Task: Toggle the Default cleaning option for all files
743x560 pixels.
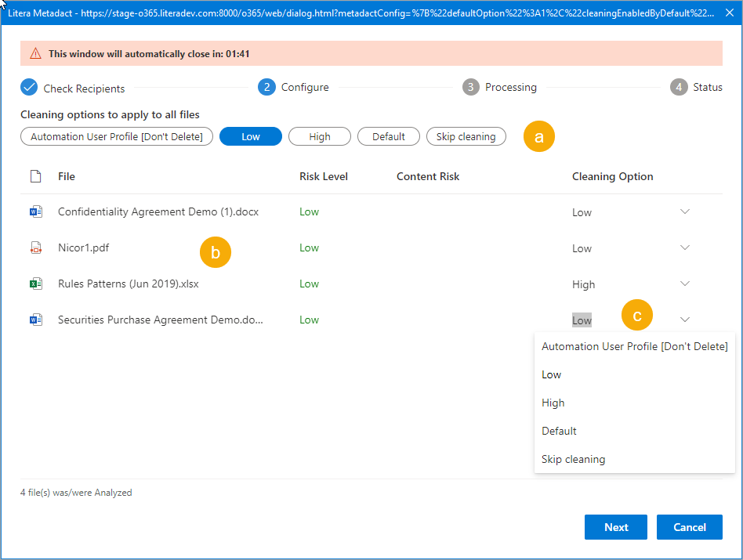Action: (389, 136)
